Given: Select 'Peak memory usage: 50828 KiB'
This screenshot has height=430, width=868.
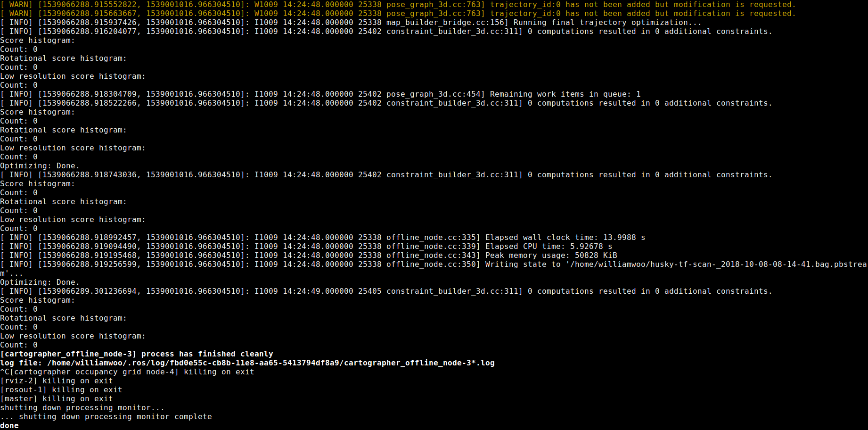Looking at the screenshot, I should click(x=551, y=256).
